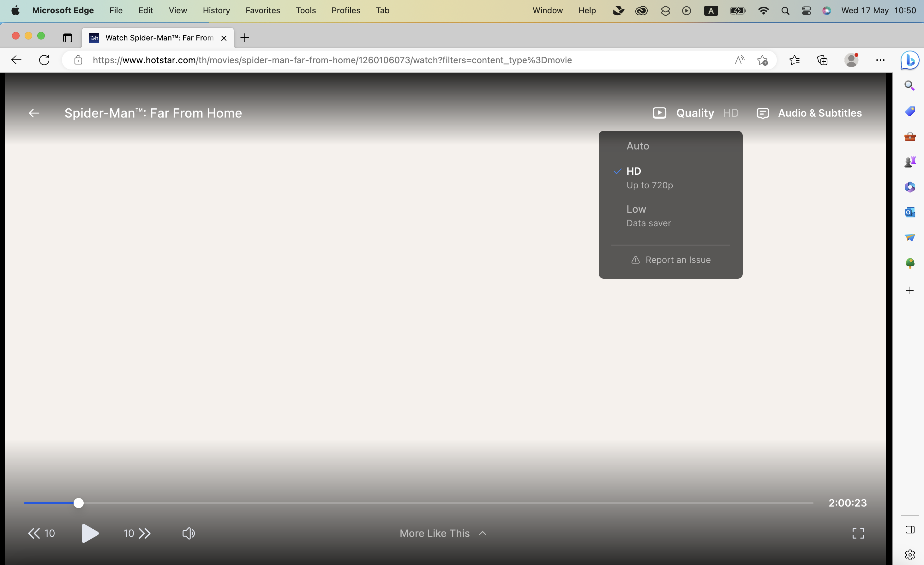The image size is (924, 565).
Task: Open the Favorites menu in the menu bar
Action: (262, 10)
